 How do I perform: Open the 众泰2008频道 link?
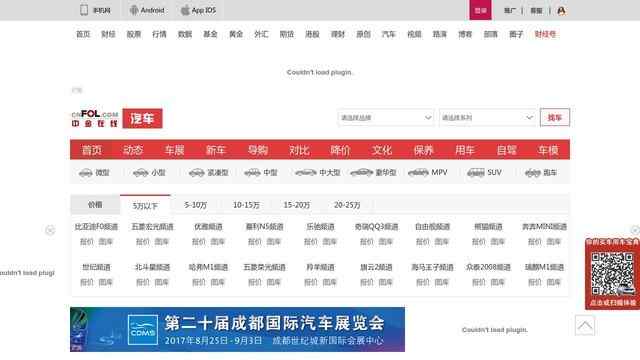point(488,267)
